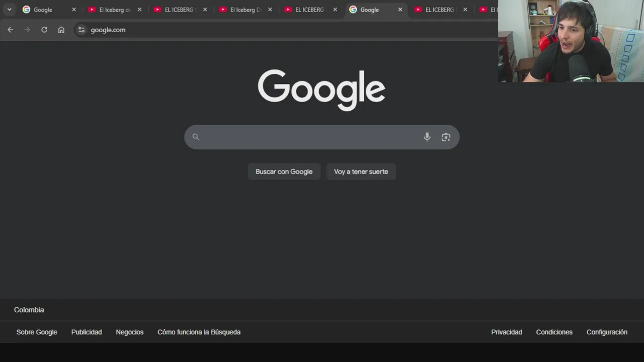This screenshot has width=644, height=362.
Task: Close the inactive first Google tab
Action: pos(74,10)
